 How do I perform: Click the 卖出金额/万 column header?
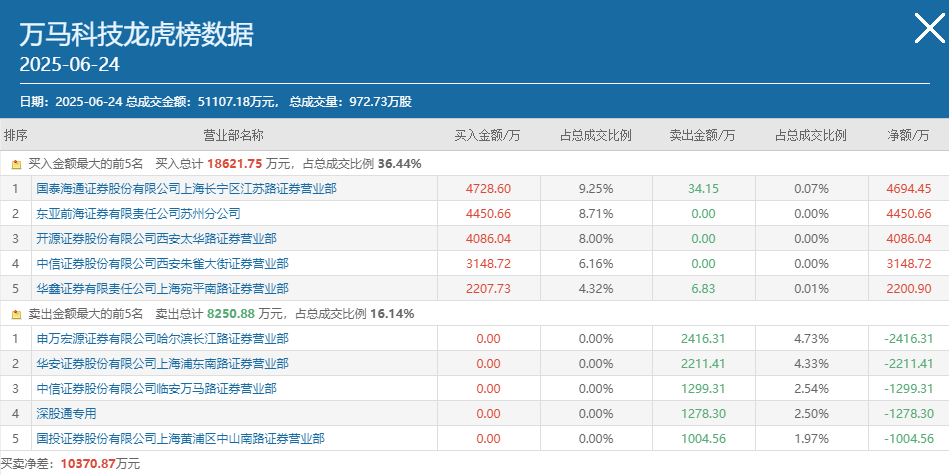pyautogui.click(x=703, y=135)
